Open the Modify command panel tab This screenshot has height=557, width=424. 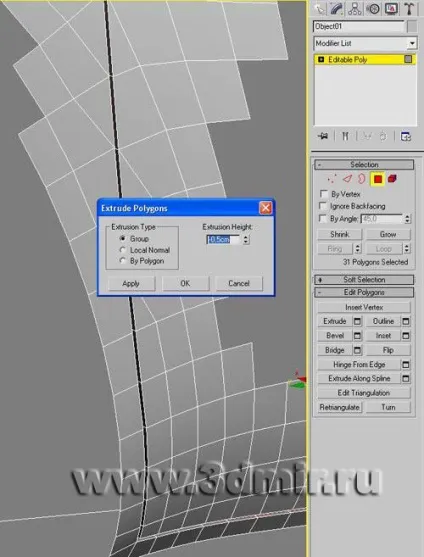pyautogui.click(x=337, y=9)
